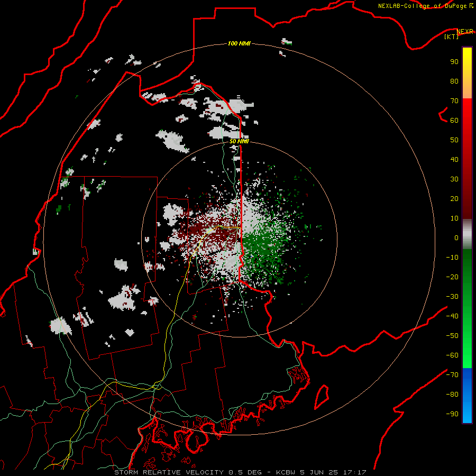Click the blue bottom segment of the color bar

(x=467, y=396)
